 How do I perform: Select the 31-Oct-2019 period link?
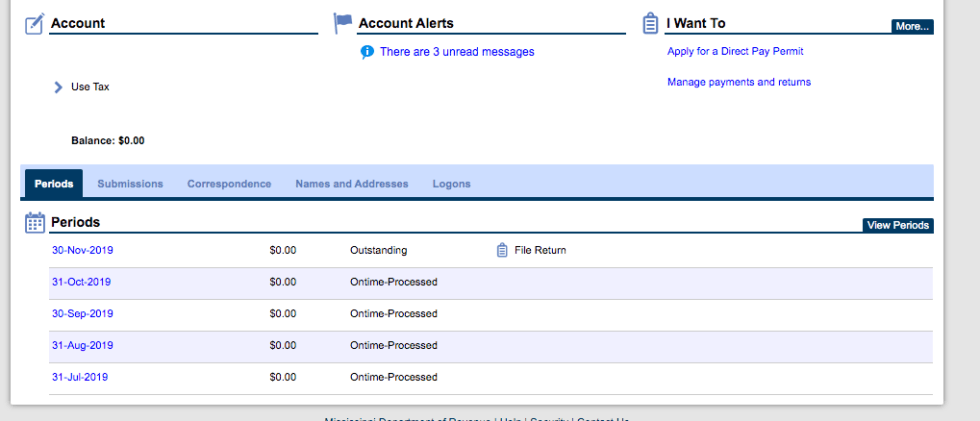point(81,282)
